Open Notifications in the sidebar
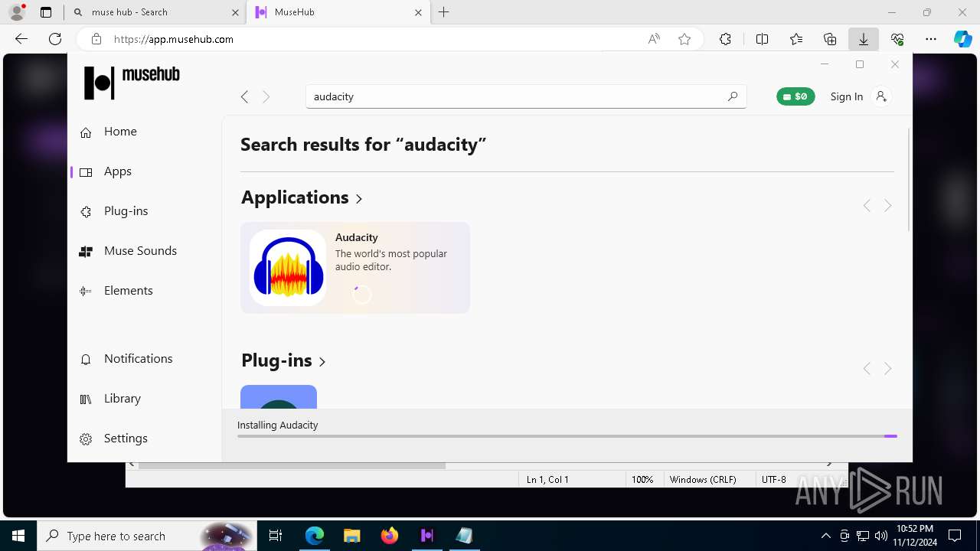The width and height of the screenshot is (980, 551). 126,359
